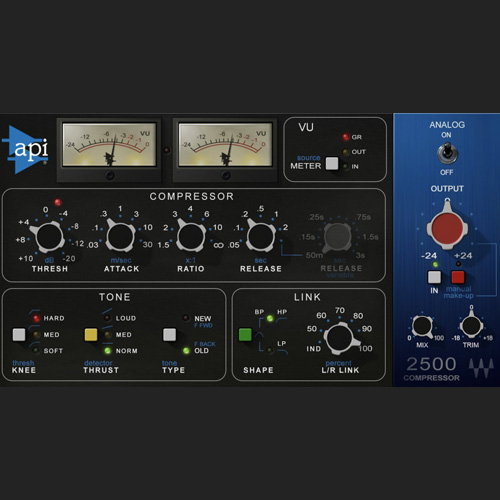500x500 pixels.
Task: Click the right VU meter calibration screw
Action: pyautogui.click(x=226, y=175)
